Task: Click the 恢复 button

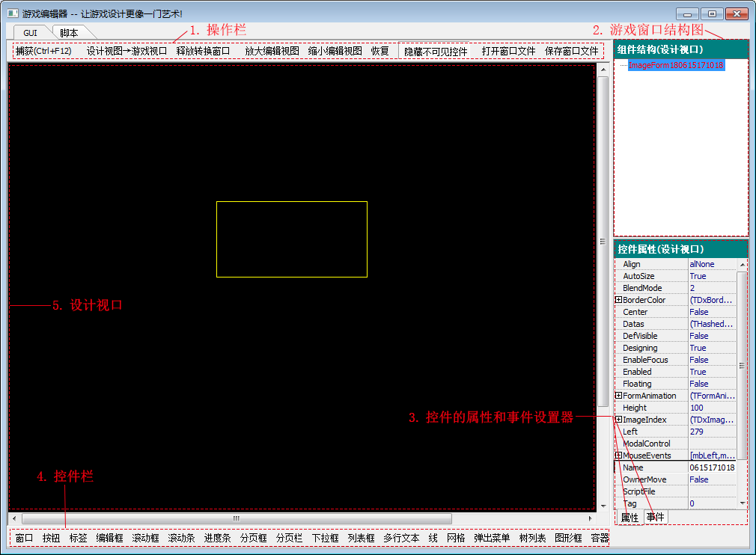Action: pos(380,51)
